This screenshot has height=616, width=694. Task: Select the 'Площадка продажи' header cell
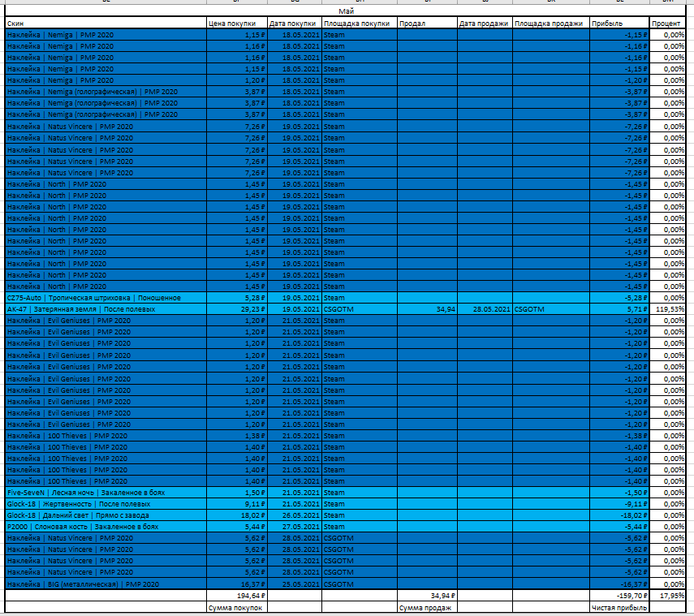(551, 23)
